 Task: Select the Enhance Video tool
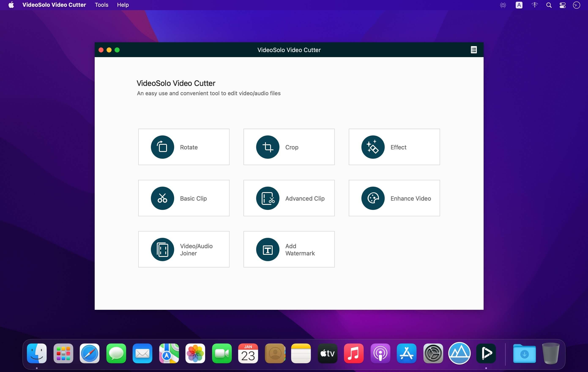pyautogui.click(x=394, y=198)
